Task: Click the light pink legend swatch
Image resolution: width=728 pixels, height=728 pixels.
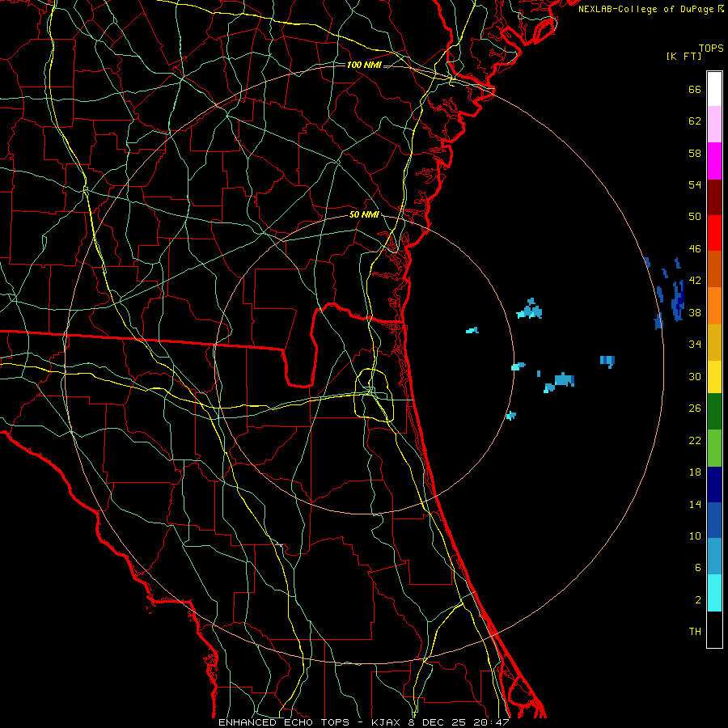Action: coord(714,124)
